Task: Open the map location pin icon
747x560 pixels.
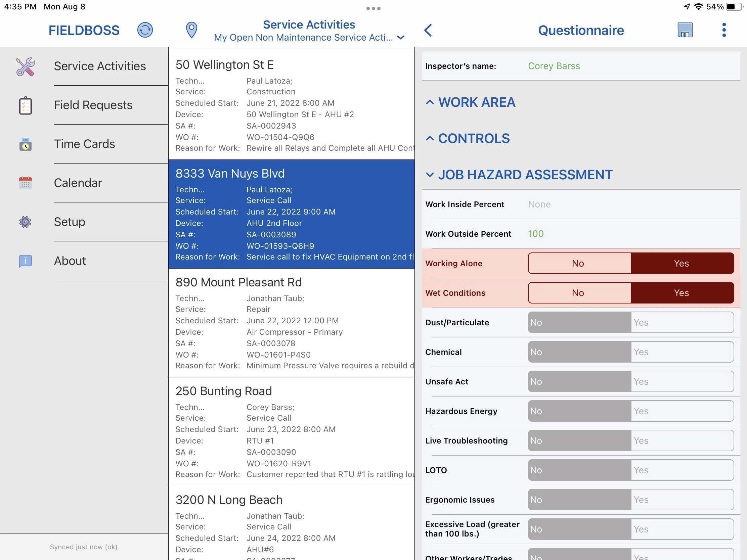Action: coord(191,30)
